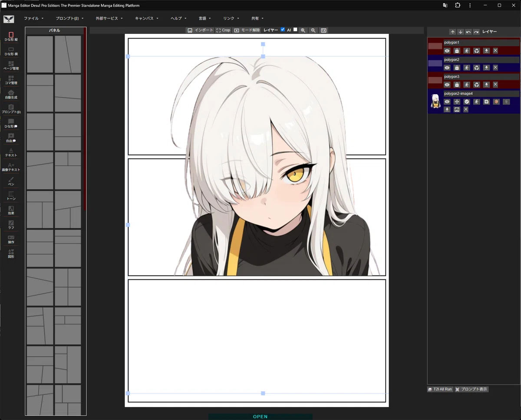Select the 画像テキスト image text tool
The height and width of the screenshot is (420, 521).
(x=11, y=167)
